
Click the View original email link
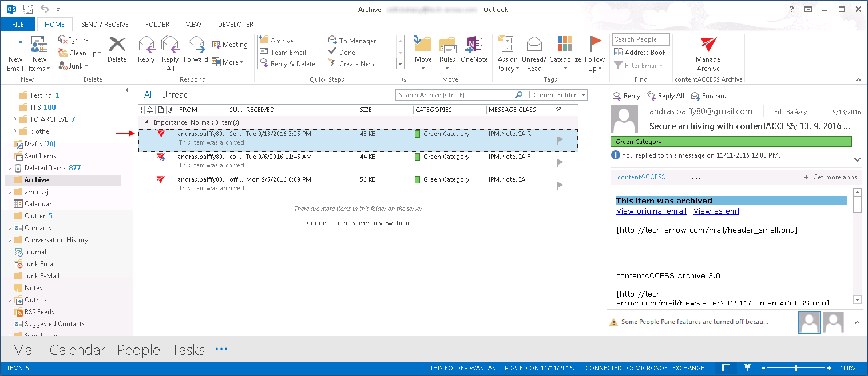coord(651,211)
